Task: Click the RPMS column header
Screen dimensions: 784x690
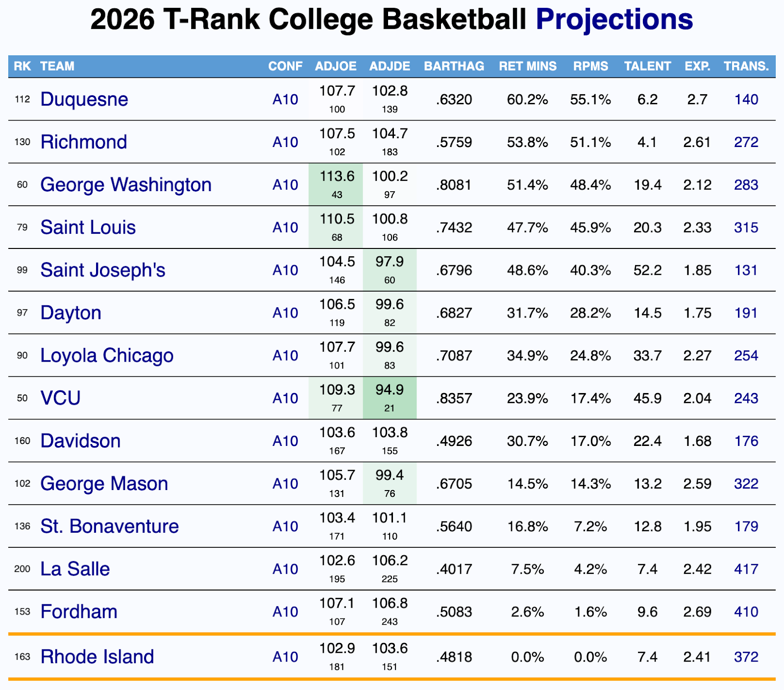Action: click(x=590, y=66)
